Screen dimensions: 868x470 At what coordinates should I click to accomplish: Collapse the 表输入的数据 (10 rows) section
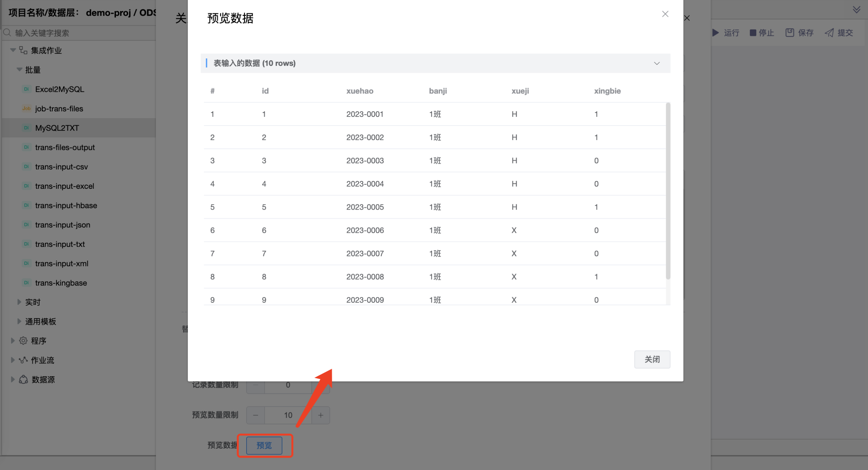tap(657, 63)
